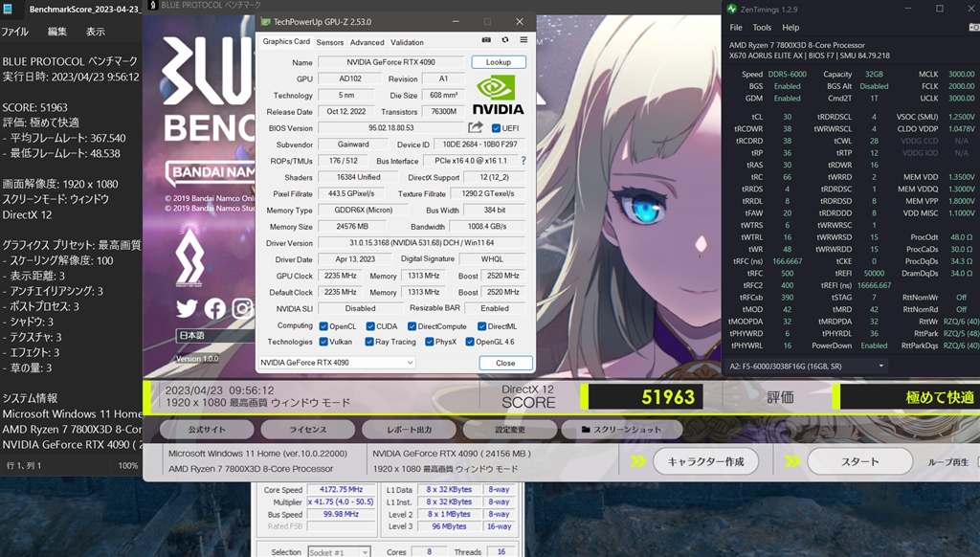Click the Notepad document icon in title bar
Viewport: 980px width, 557px height.
pyautogui.click(x=7, y=10)
